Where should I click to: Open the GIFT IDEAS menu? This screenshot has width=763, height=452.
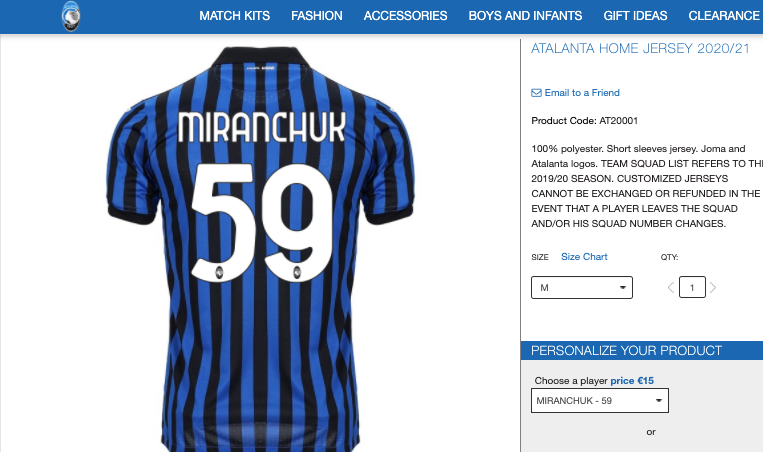point(635,16)
